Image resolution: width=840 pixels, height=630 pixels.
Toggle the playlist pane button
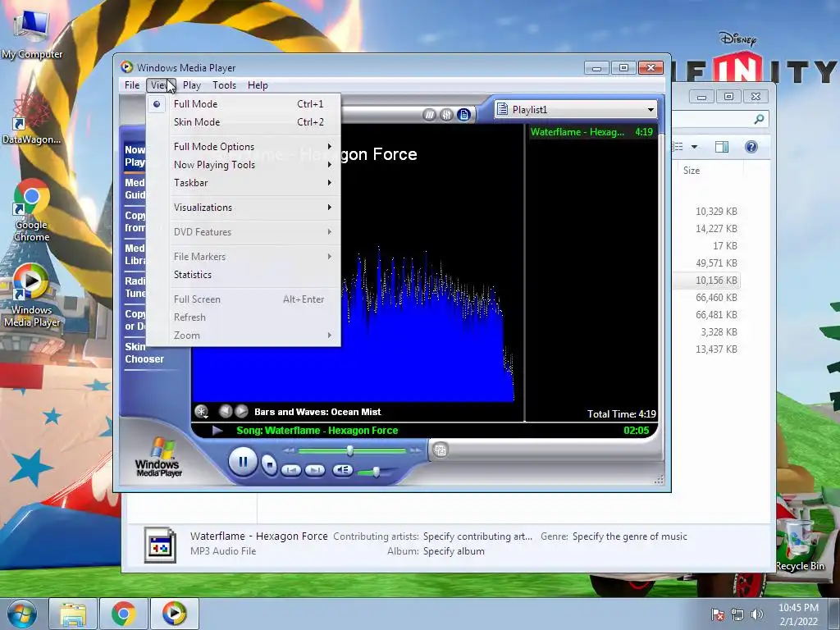[x=464, y=115]
